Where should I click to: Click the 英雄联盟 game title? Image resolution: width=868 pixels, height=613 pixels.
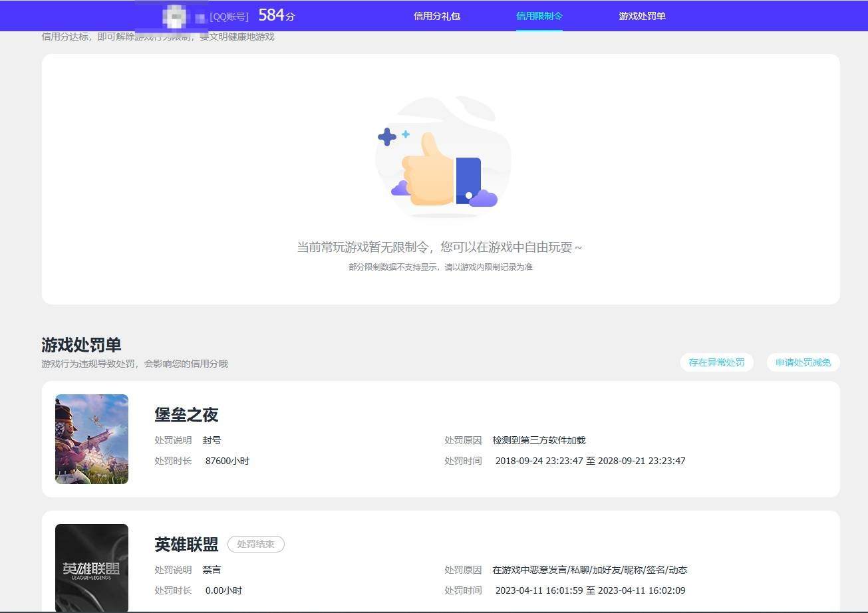click(x=186, y=545)
